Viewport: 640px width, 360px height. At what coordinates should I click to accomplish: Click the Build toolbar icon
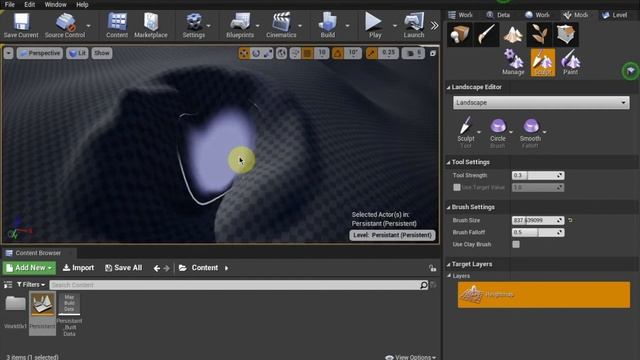click(x=328, y=25)
